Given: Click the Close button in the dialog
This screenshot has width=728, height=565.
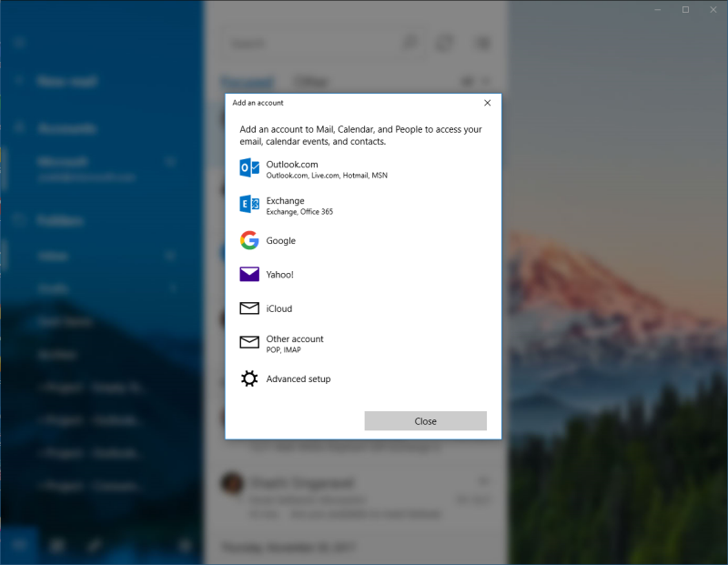Looking at the screenshot, I should pyautogui.click(x=425, y=421).
